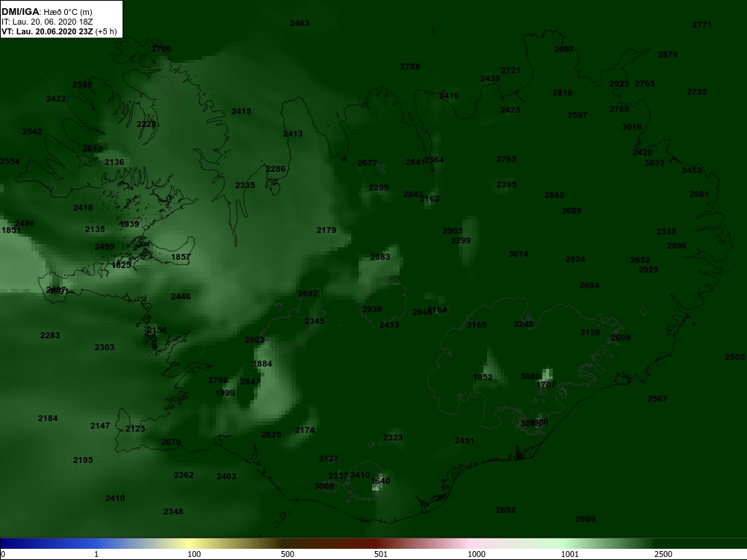Click the map value 2422
This screenshot has height=560, width=747.
click(x=56, y=99)
